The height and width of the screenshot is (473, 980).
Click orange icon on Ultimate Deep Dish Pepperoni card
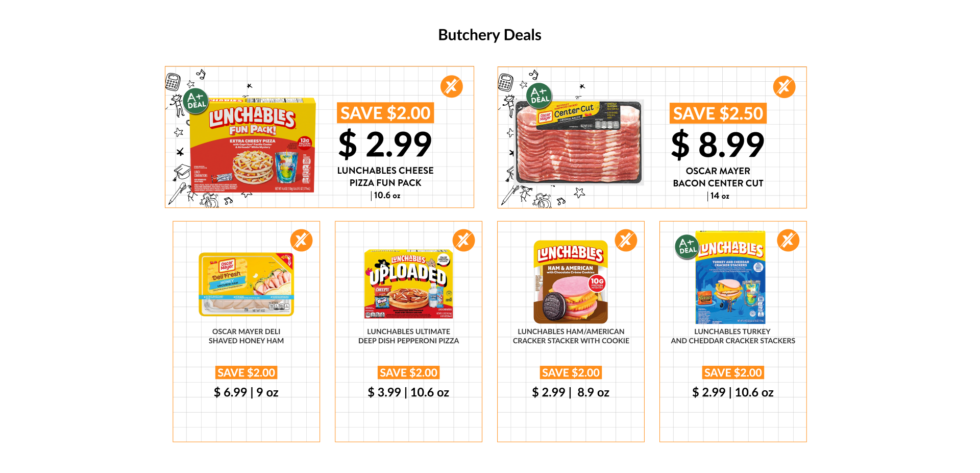[x=464, y=240]
